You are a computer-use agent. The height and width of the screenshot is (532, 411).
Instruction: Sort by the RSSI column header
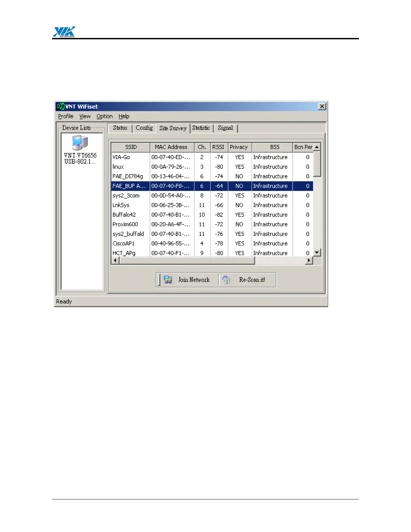coord(219,147)
